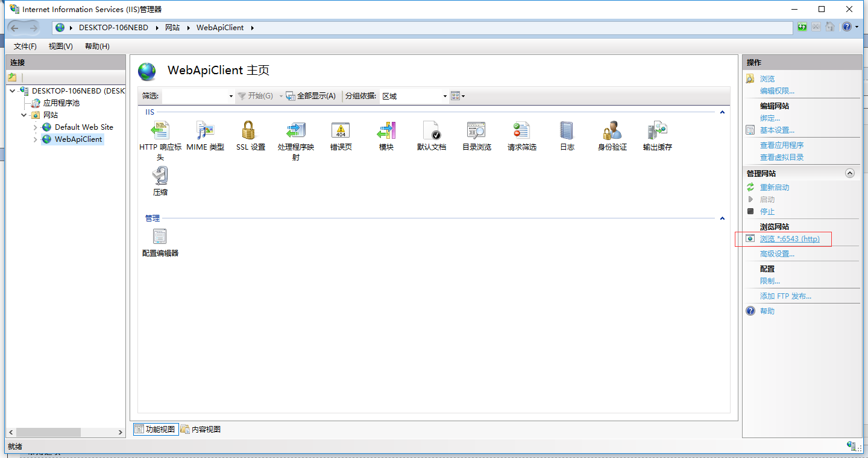
Task: Open the 模块 feature icon
Action: click(x=386, y=130)
